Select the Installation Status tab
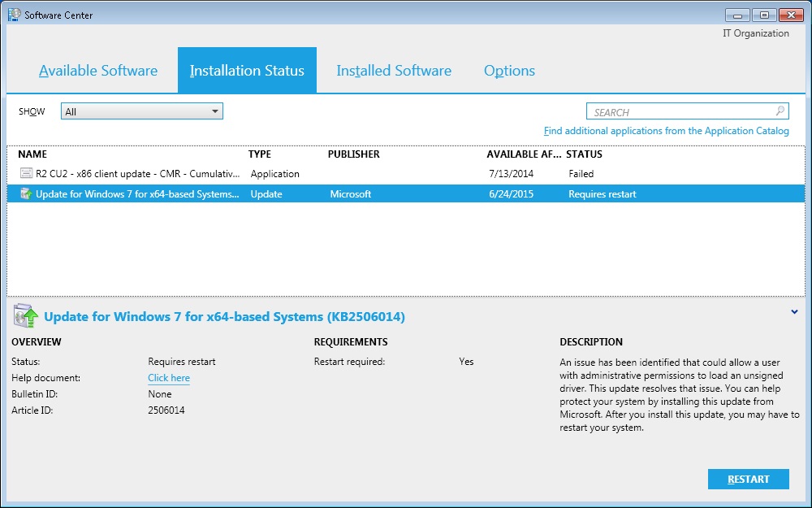Image resolution: width=812 pixels, height=508 pixels. pyautogui.click(x=247, y=71)
